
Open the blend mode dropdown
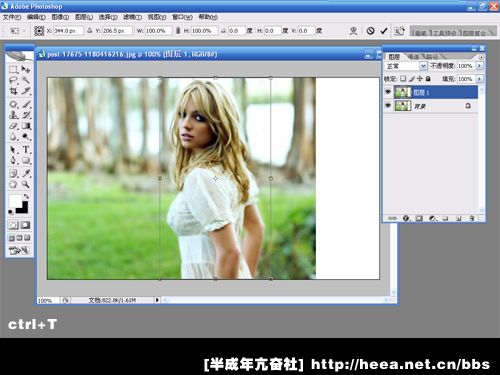coord(406,66)
